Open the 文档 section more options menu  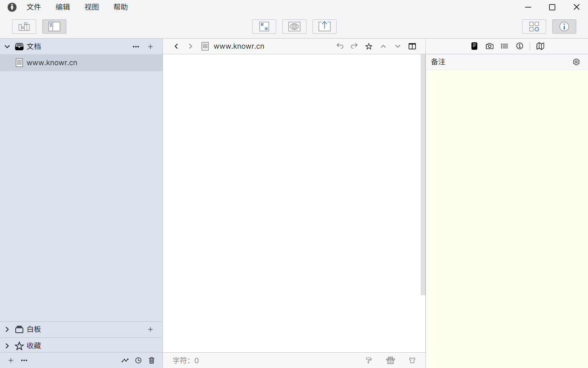(x=136, y=47)
